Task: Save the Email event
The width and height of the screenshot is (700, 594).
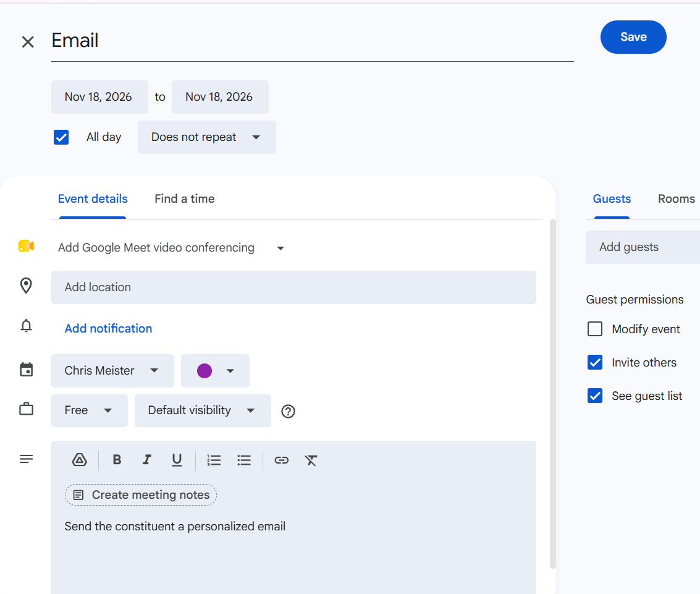Action: 633,37
